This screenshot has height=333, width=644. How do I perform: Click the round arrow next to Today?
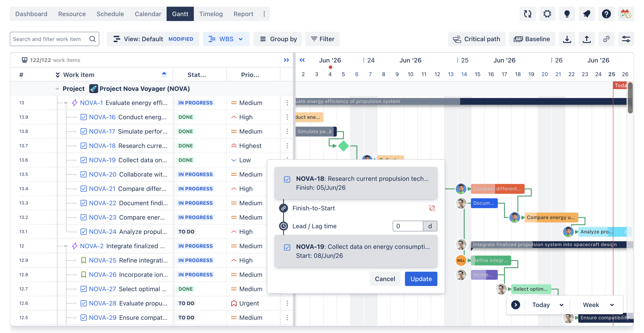pyautogui.click(x=515, y=305)
